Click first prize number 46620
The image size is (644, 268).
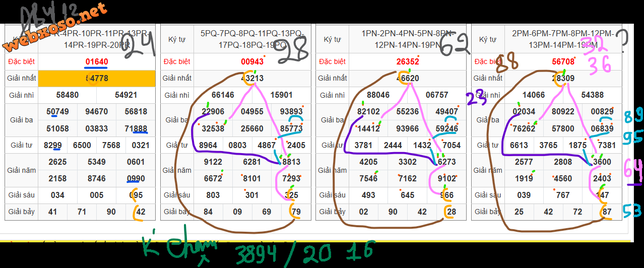coord(407,78)
